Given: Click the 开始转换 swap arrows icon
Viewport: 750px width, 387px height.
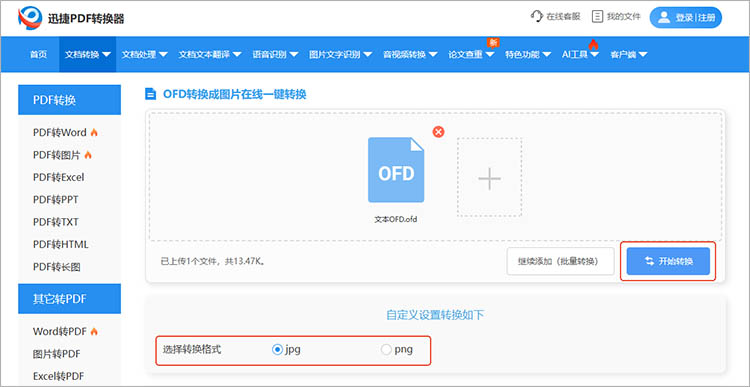Looking at the screenshot, I should [x=649, y=261].
